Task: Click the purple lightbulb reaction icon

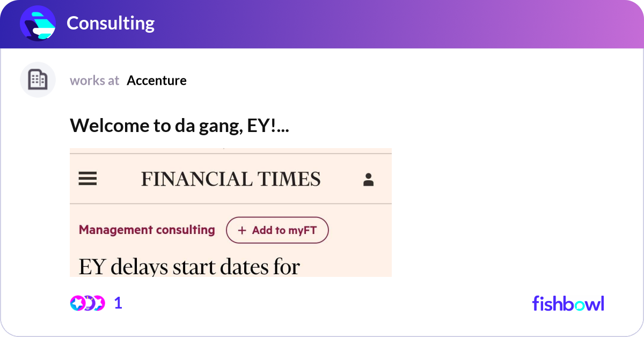Action: pos(89,303)
